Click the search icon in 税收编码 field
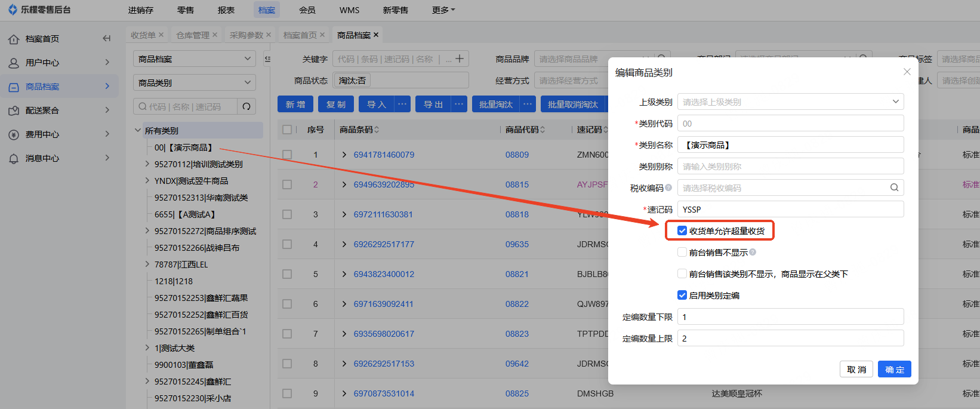980x409 pixels. click(x=894, y=187)
